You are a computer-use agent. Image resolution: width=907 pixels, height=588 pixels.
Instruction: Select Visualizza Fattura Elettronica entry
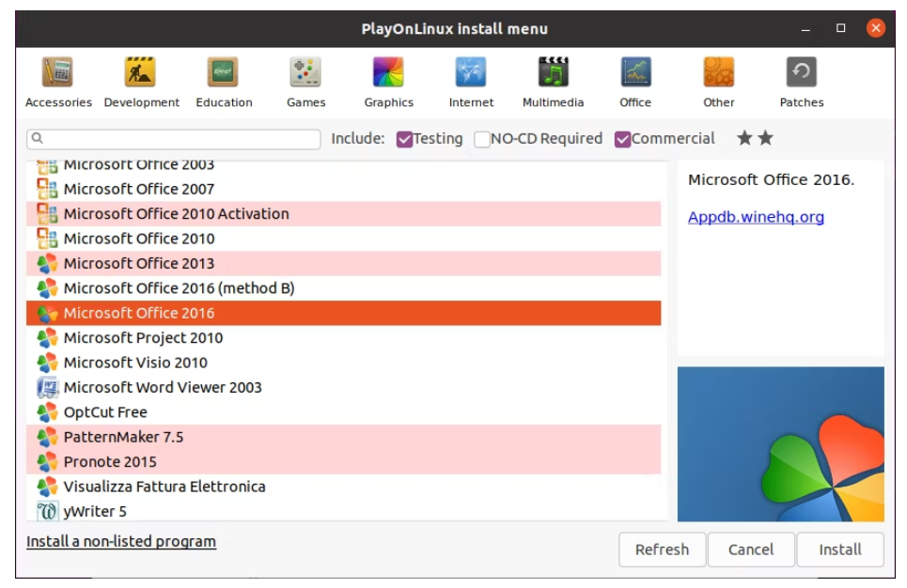click(344, 487)
